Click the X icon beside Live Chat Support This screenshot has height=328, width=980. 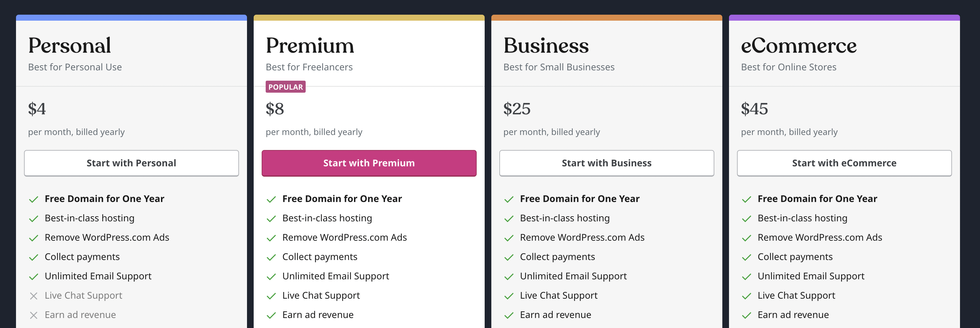click(x=33, y=296)
